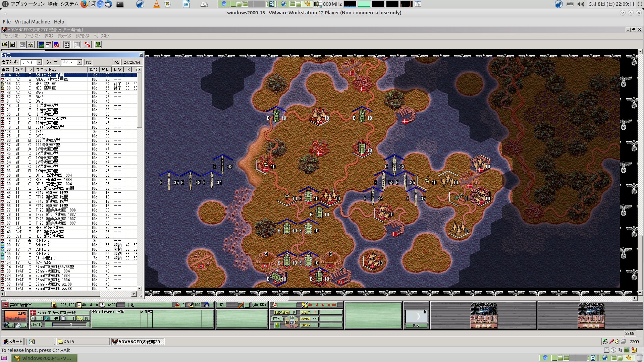Select the 38(t)式戦車A型 row
Viewport: 644px width, 362px height.
(x=69, y=127)
